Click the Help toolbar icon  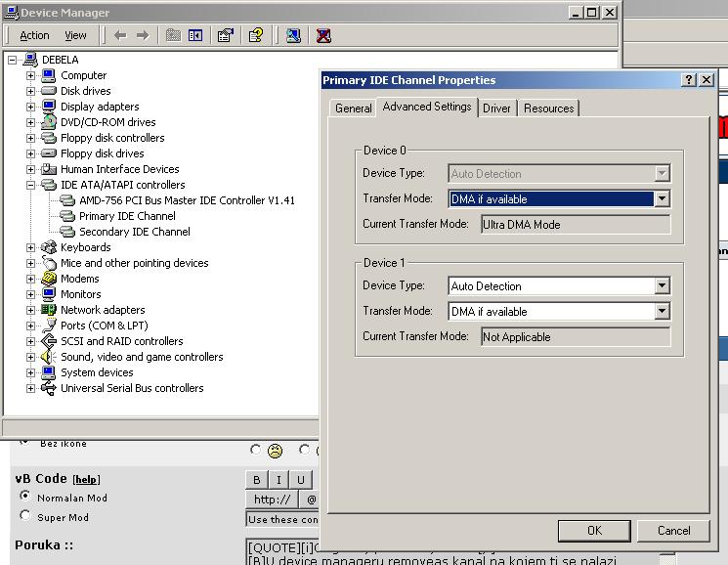pos(256,35)
